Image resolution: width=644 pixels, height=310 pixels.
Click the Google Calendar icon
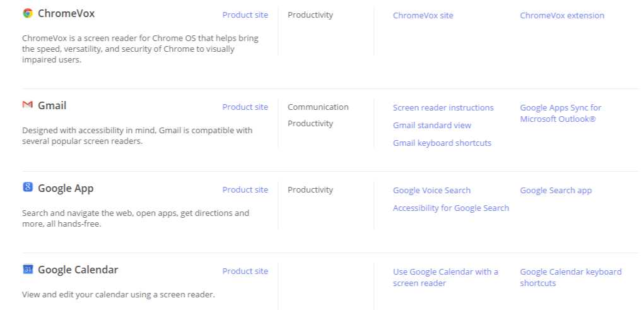click(27, 269)
